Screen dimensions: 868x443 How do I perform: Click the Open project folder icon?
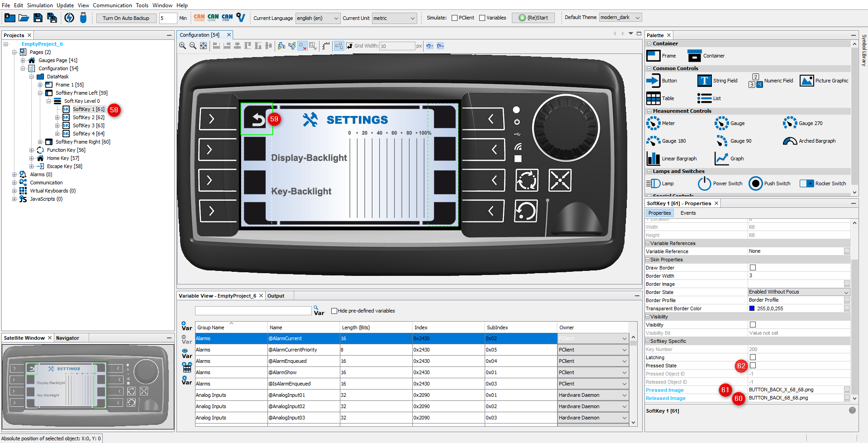tap(24, 18)
